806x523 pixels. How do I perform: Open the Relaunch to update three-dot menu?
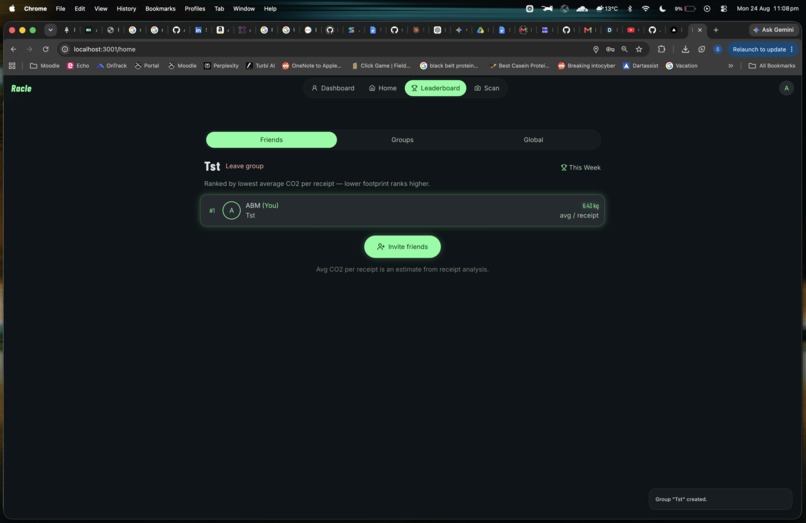(792, 49)
